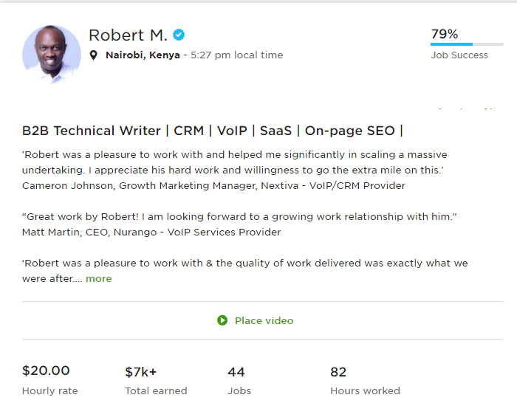Viewport: 517px width, 420px height.
Task: Click the 'Total earned' label
Action: (x=156, y=391)
